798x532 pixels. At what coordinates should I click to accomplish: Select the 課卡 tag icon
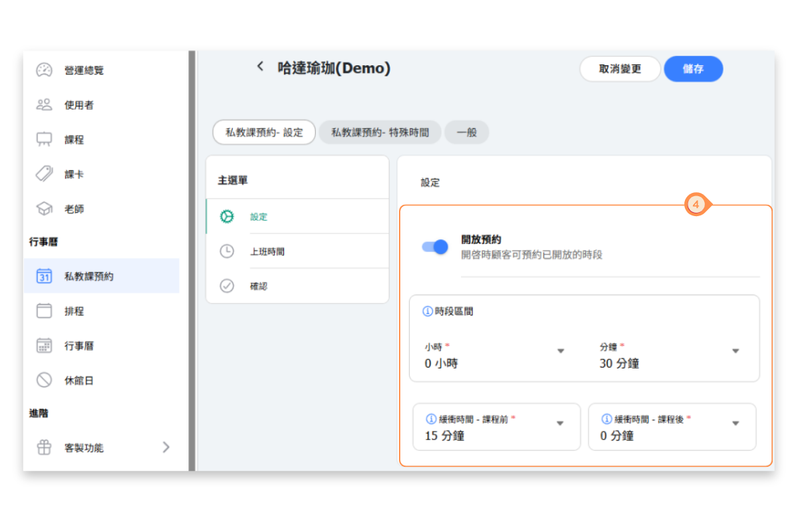pos(44,174)
